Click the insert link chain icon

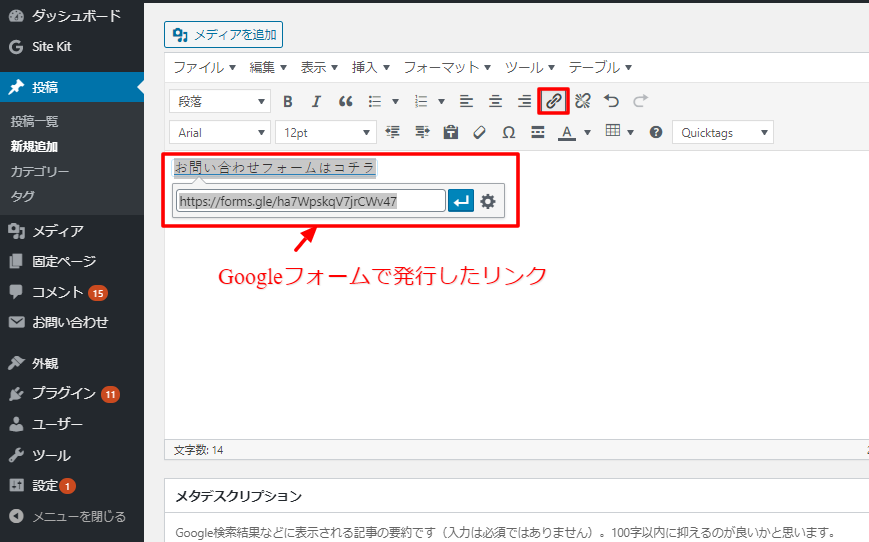(553, 101)
